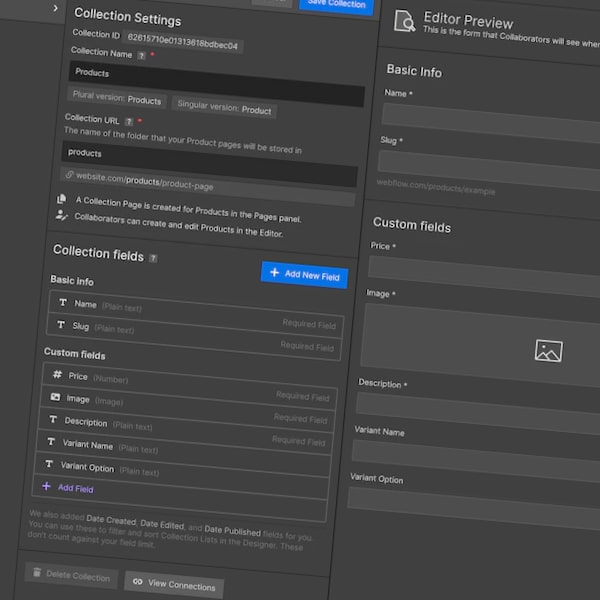Click the Variant Name input in preview
This screenshot has width=600, height=600.
(x=476, y=461)
